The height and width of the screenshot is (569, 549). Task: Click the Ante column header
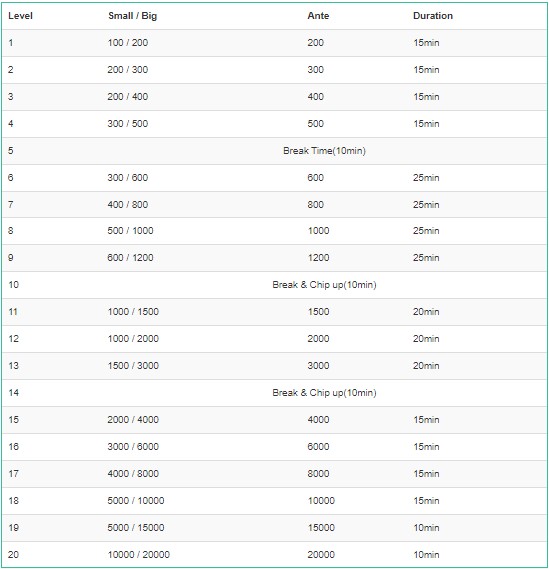318,16
